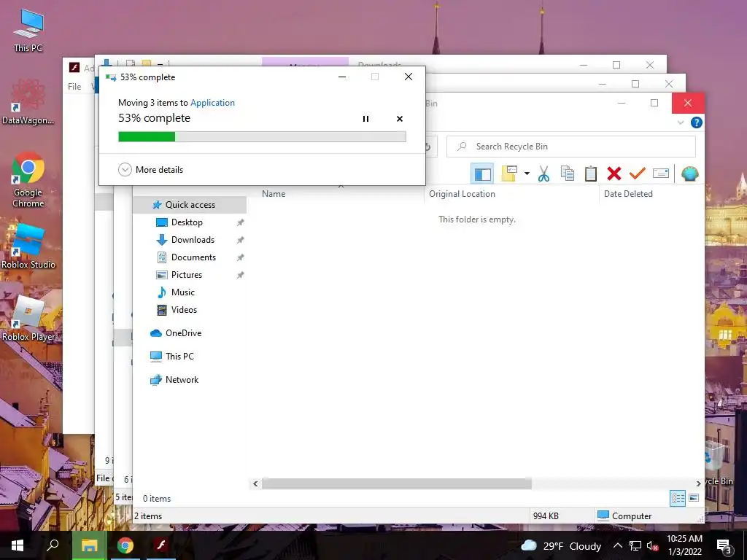Click Roblox Studio desktop shortcut
The height and width of the screenshot is (560, 747).
pyautogui.click(x=28, y=248)
